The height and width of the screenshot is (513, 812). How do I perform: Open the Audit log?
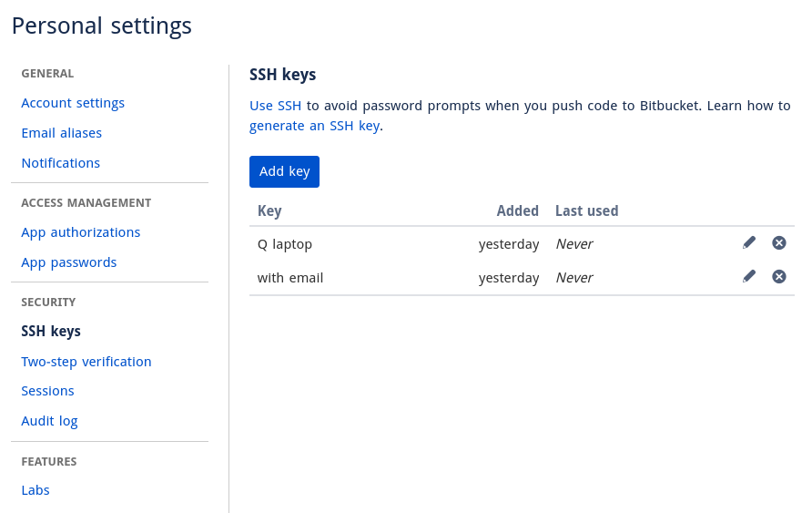(x=50, y=421)
